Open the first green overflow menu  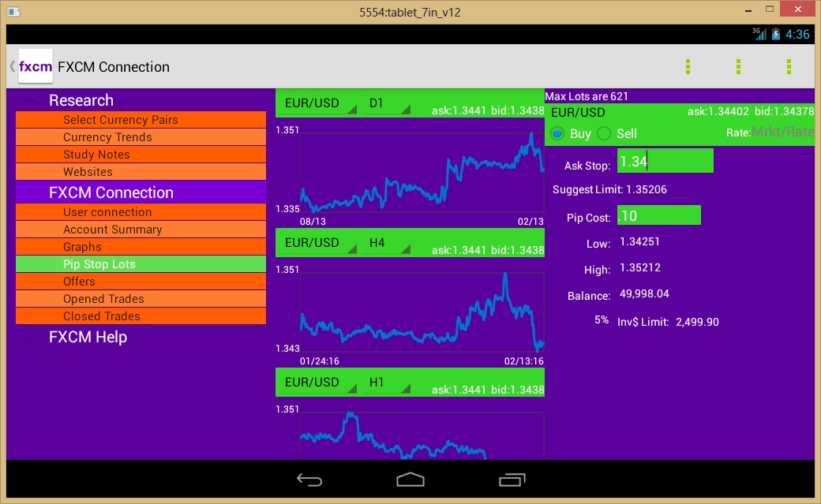point(688,66)
